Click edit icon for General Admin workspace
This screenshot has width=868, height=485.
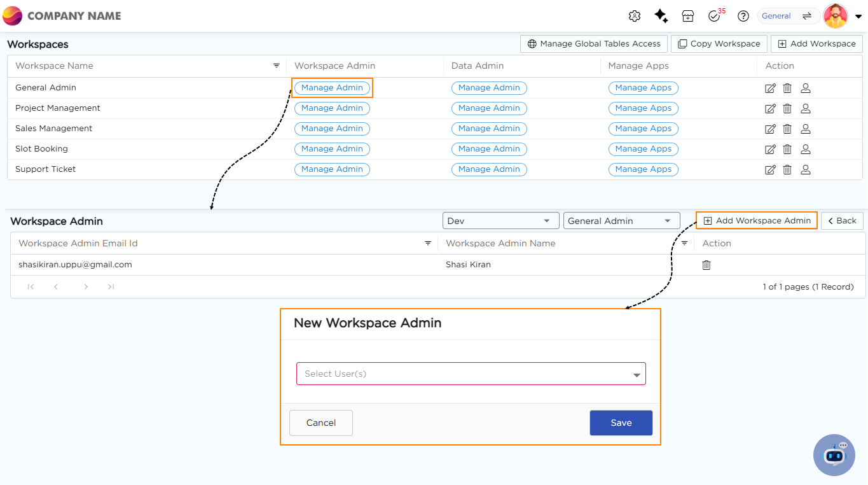(x=770, y=88)
